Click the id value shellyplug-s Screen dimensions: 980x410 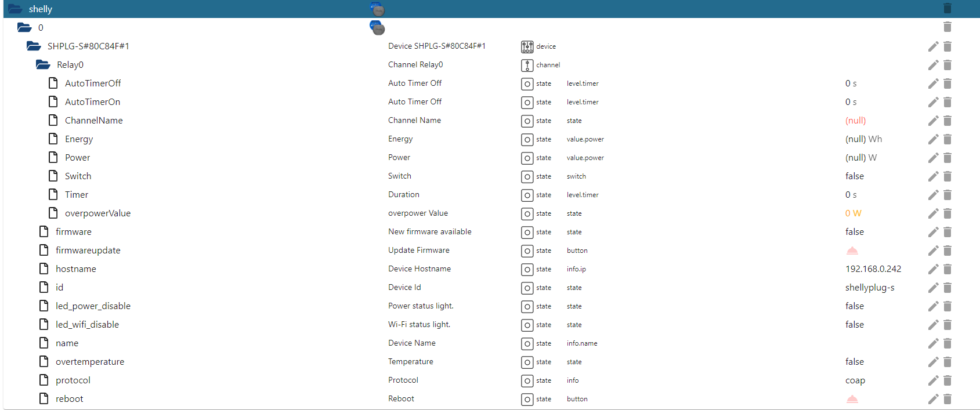(x=870, y=288)
